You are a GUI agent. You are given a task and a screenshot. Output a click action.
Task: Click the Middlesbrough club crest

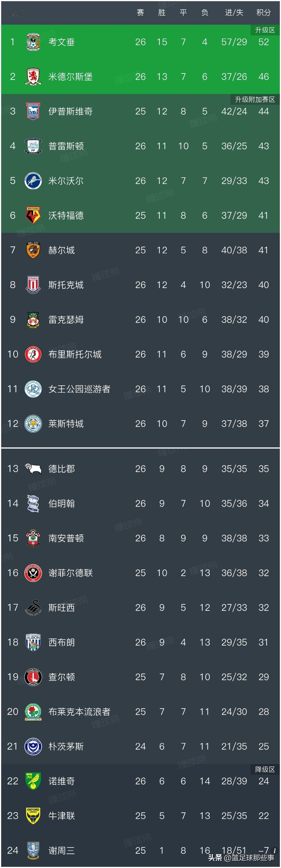pos(33,77)
